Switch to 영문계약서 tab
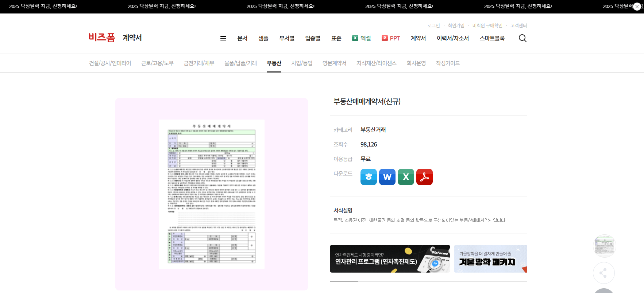 coord(334,63)
